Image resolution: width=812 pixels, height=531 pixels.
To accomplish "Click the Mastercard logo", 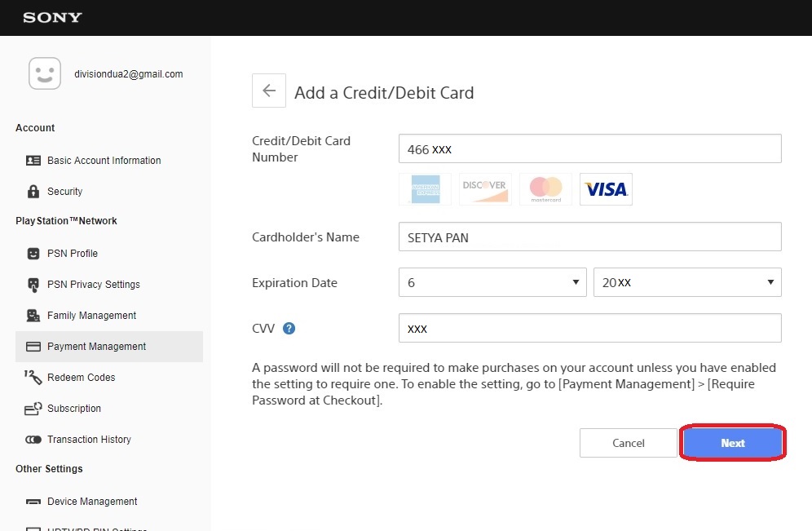I will point(546,189).
